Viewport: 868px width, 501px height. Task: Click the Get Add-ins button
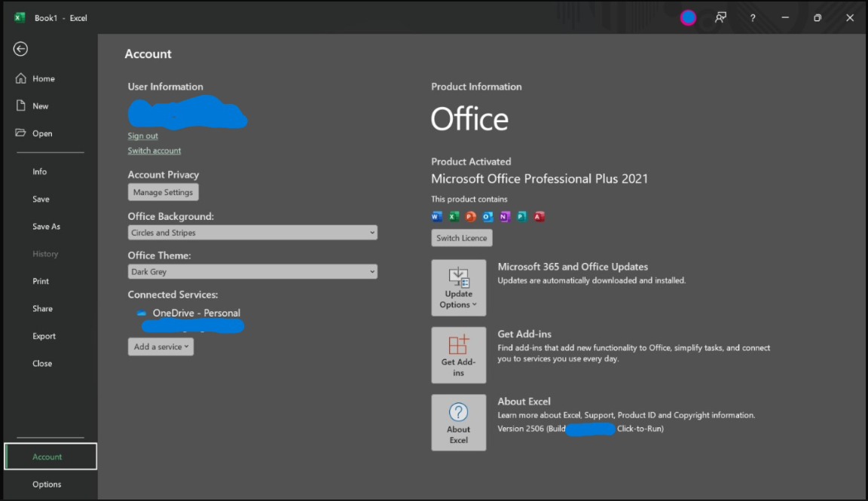[x=459, y=355]
